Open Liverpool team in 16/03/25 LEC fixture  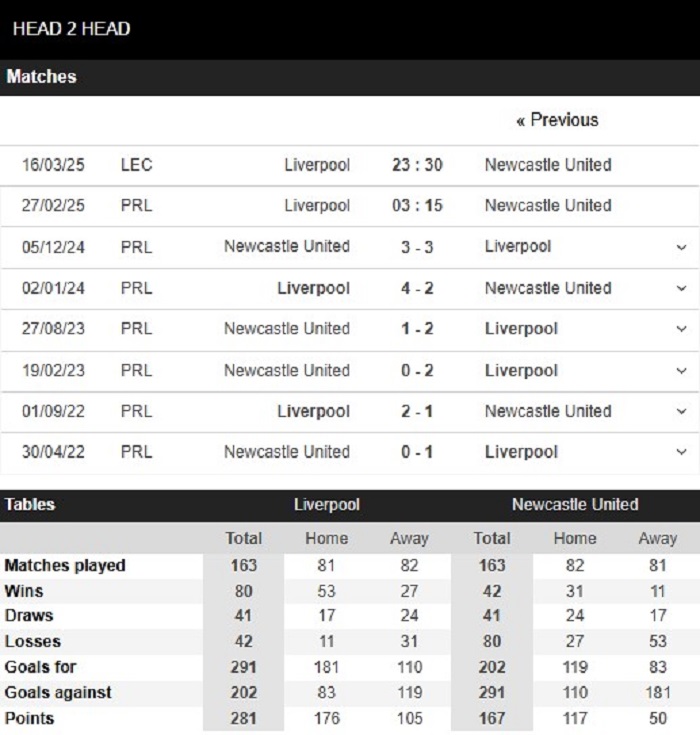[x=317, y=165]
